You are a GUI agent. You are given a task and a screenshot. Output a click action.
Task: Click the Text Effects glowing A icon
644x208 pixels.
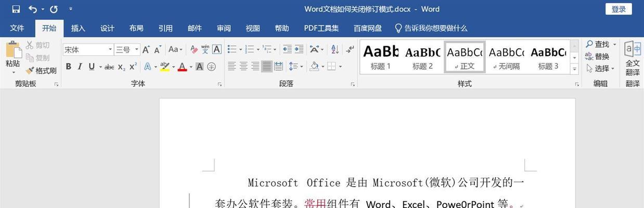pos(147,67)
